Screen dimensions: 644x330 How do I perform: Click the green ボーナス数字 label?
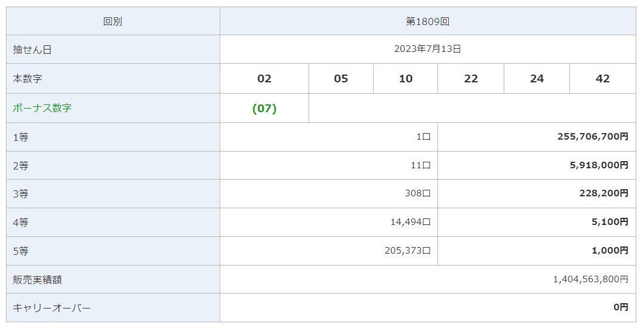pos(42,109)
